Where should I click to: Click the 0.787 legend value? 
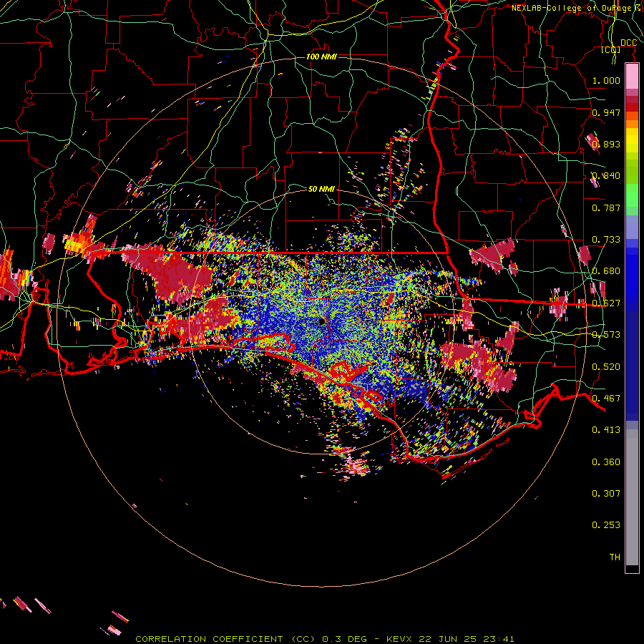tap(606, 208)
